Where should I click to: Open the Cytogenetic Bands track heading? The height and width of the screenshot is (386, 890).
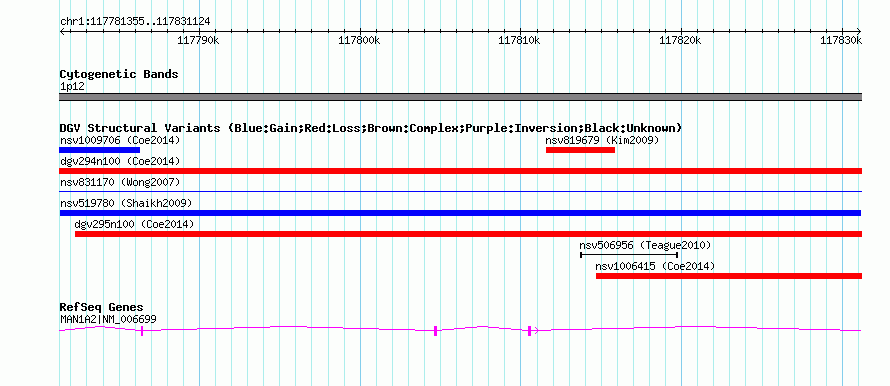[119, 74]
